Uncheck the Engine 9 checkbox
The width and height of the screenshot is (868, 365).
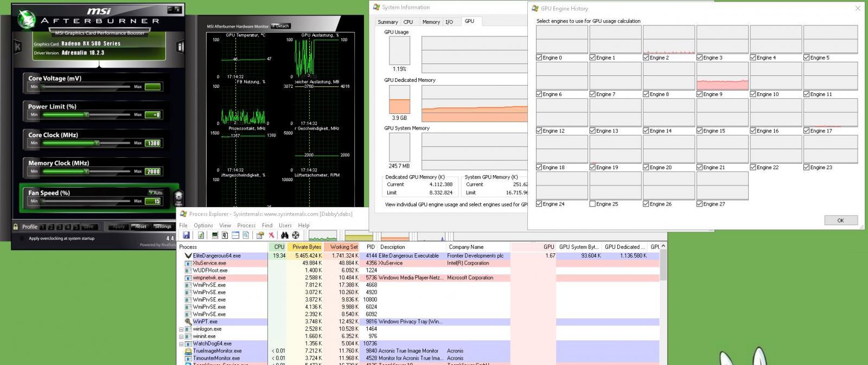click(700, 94)
